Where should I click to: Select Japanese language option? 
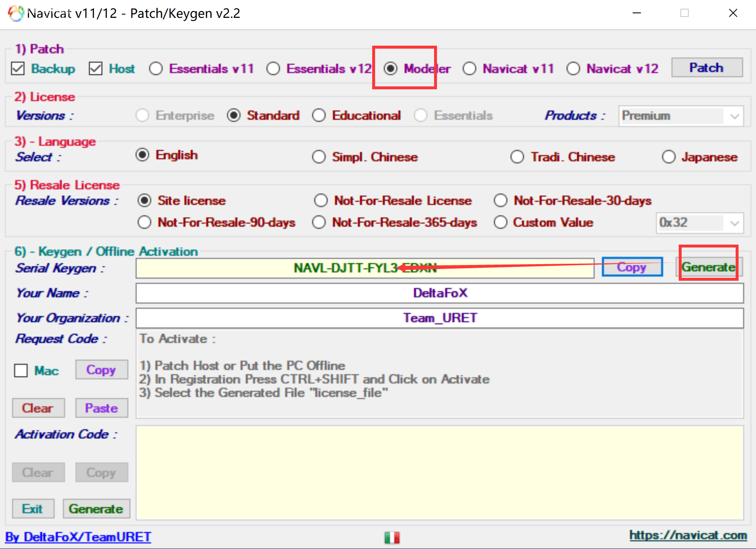point(669,157)
